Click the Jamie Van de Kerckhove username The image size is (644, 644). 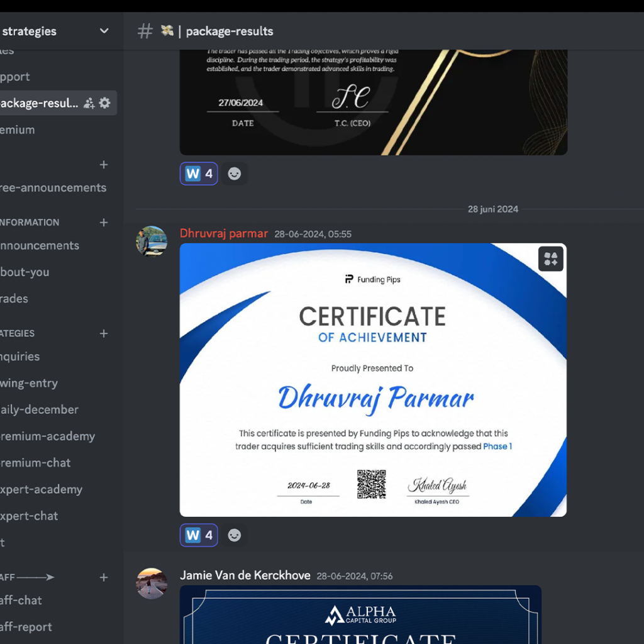pos(245,575)
